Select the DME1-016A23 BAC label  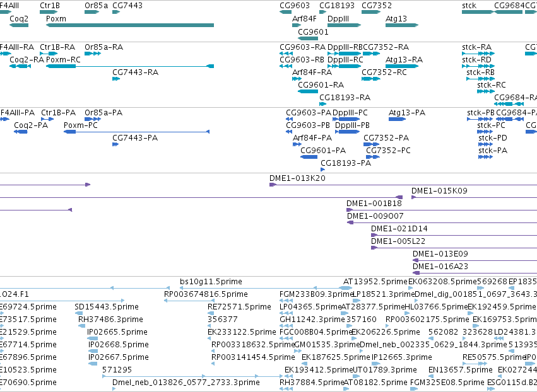click(x=440, y=267)
